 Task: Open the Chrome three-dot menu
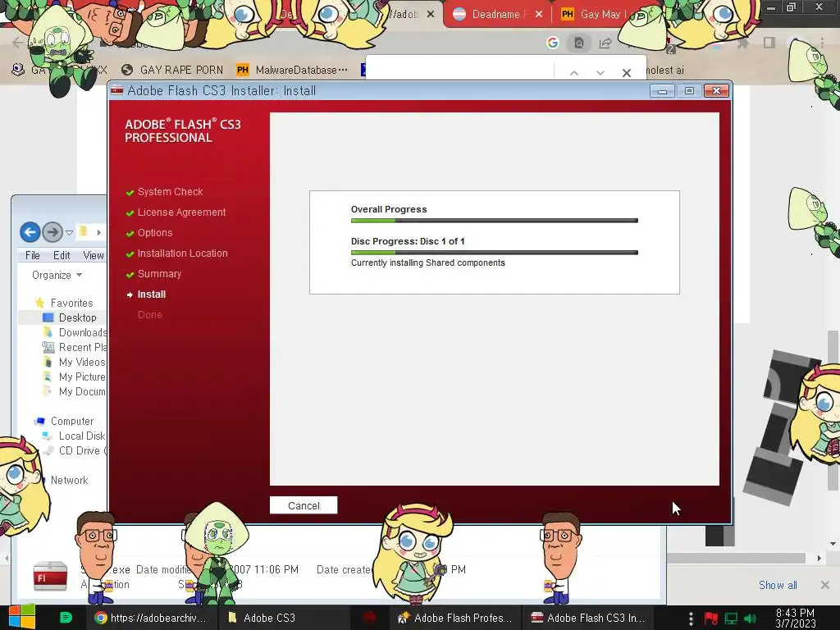(x=822, y=43)
